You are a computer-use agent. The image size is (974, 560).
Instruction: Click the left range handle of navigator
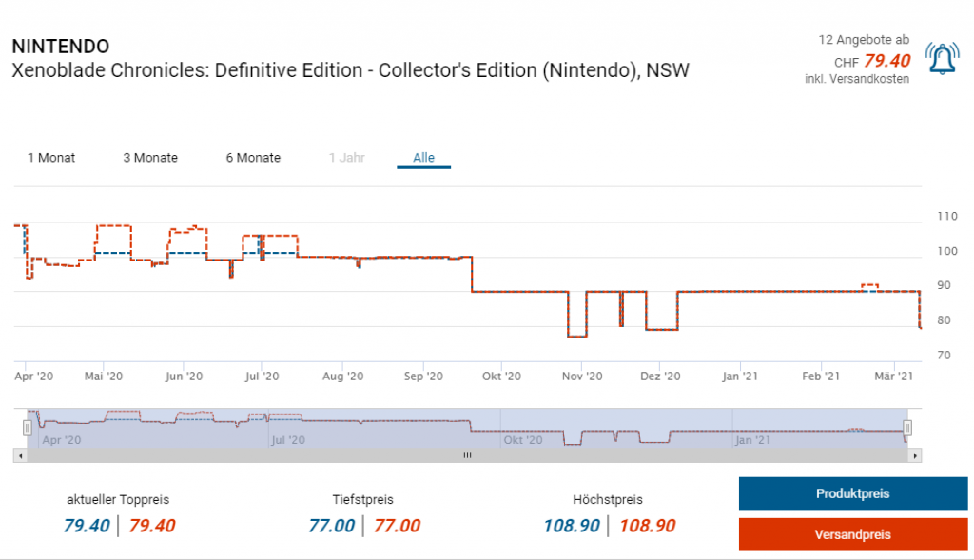coord(28,429)
